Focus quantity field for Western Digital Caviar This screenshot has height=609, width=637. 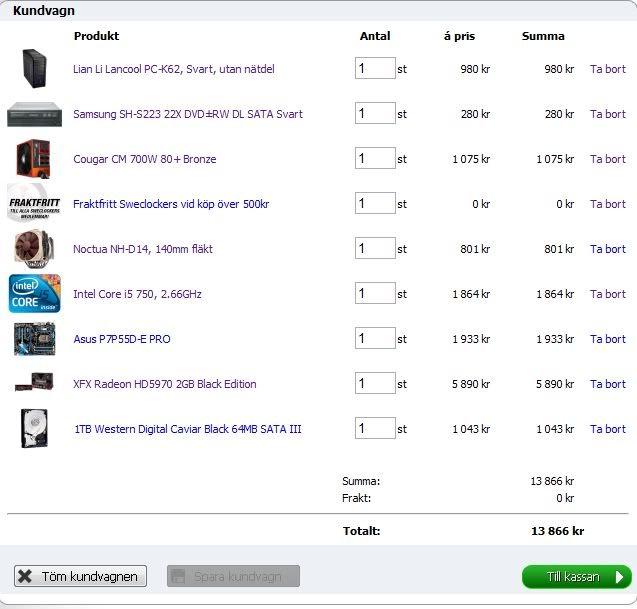(375, 428)
